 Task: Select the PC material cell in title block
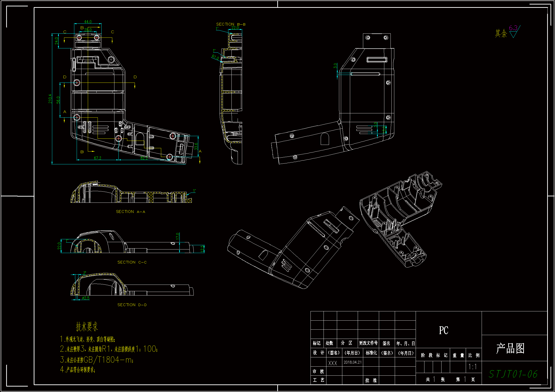[444, 330]
